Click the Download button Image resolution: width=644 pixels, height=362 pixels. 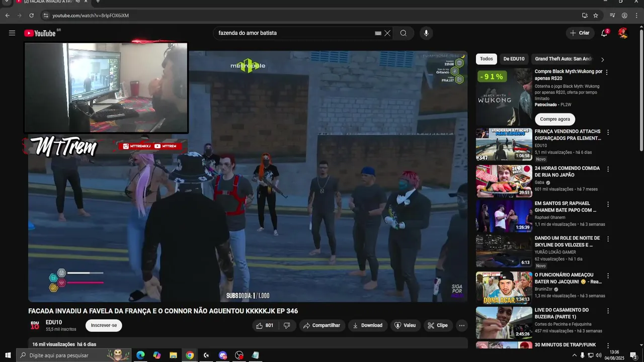(368, 325)
